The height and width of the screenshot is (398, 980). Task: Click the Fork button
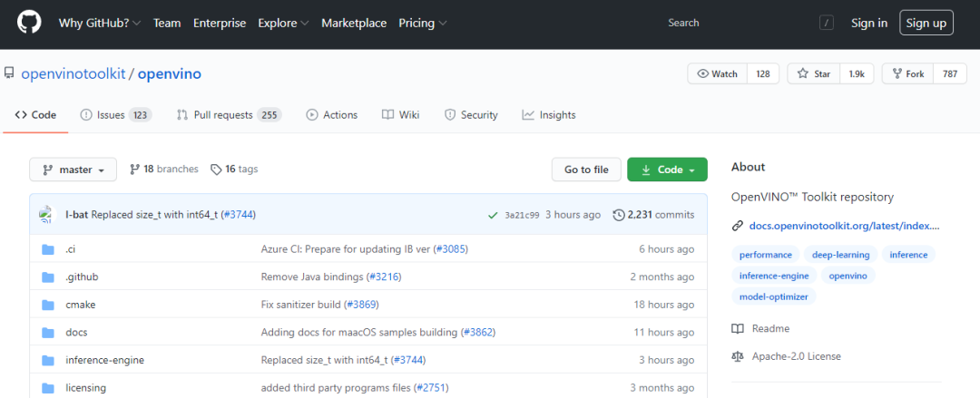point(908,73)
